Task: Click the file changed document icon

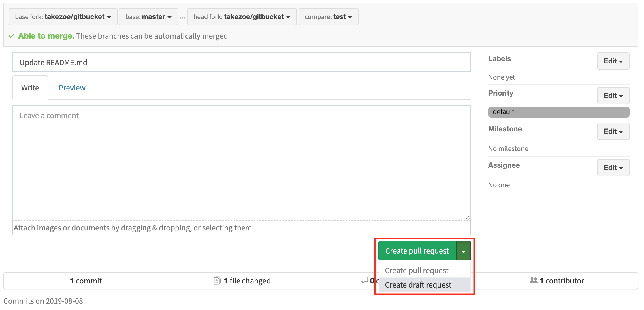Action: pos(217,280)
